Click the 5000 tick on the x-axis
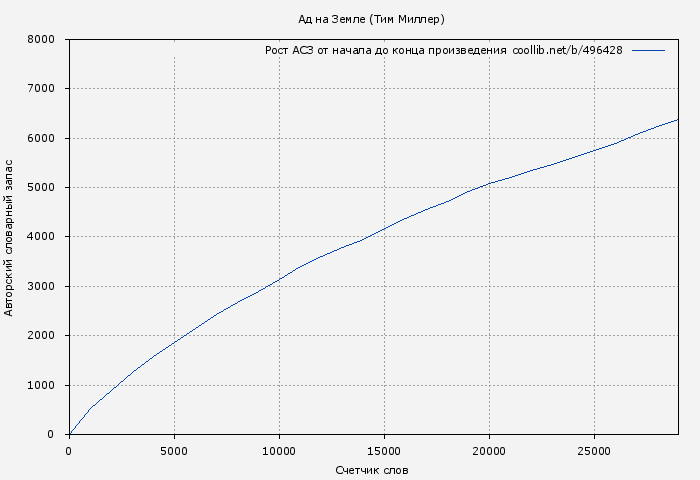 (174, 451)
